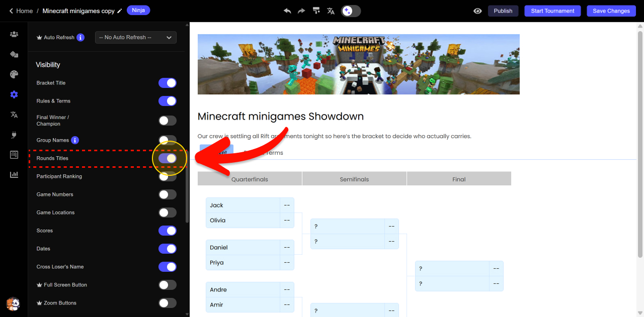Image resolution: width=644 pixels, height=317 pixels.
Task: Click the undo arrow in top toolbar
Action: coord(287,11)
